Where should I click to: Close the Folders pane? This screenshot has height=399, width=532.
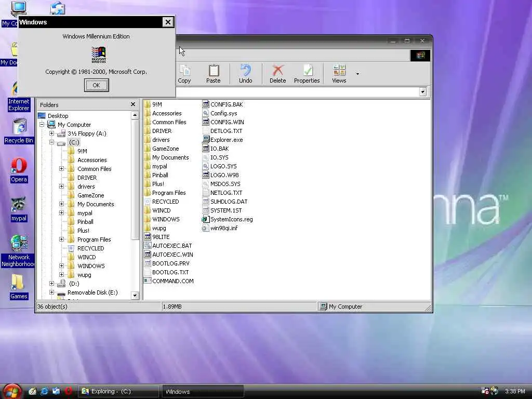click(x=133, y=104)
